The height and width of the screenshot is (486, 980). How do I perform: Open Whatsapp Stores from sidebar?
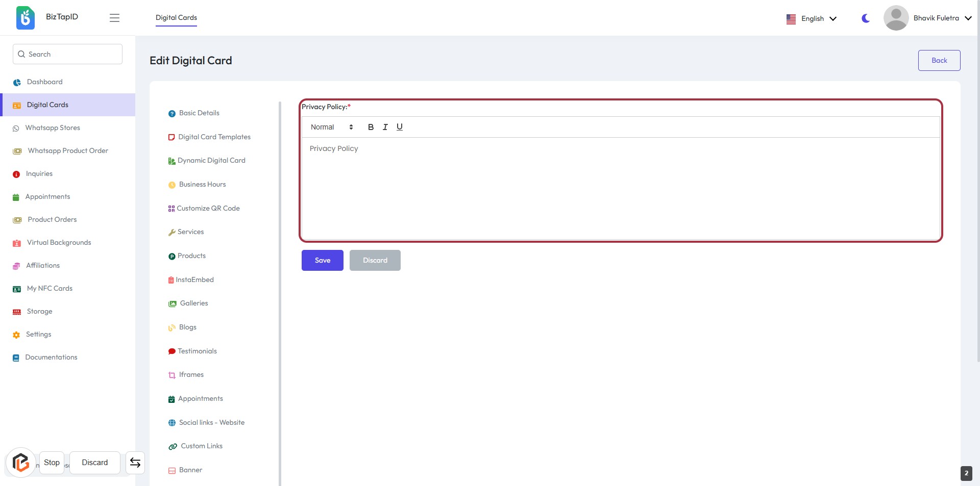[x=53, y=127]
